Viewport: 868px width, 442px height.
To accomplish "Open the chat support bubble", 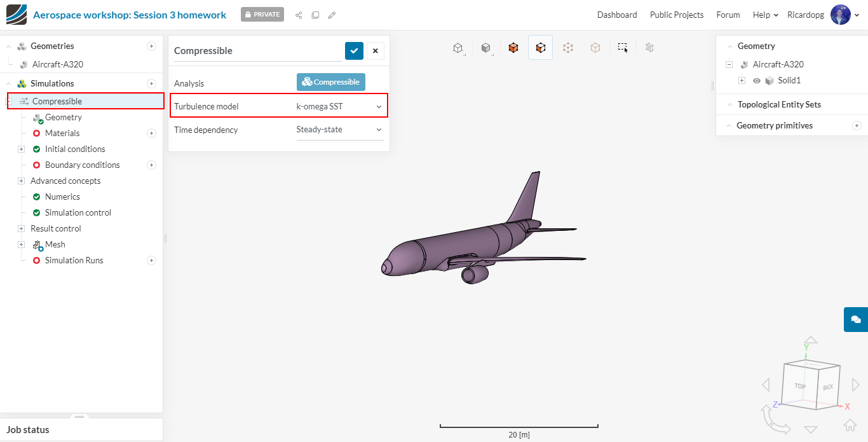I will (x=856, y=319).
